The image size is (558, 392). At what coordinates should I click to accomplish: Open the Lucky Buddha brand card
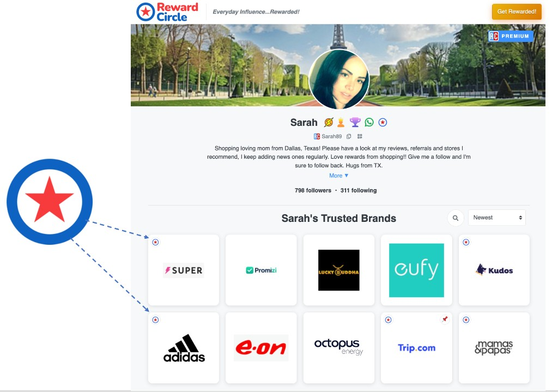[x=339, y=270]
